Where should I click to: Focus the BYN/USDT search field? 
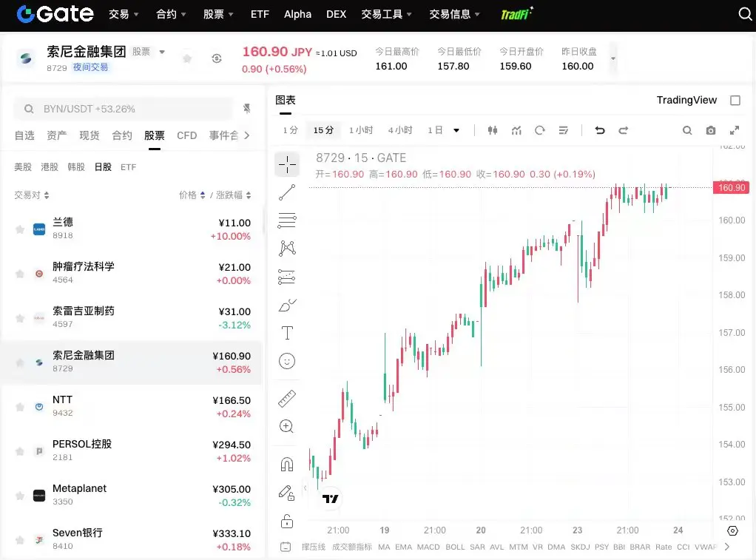[x=123, y=109]
